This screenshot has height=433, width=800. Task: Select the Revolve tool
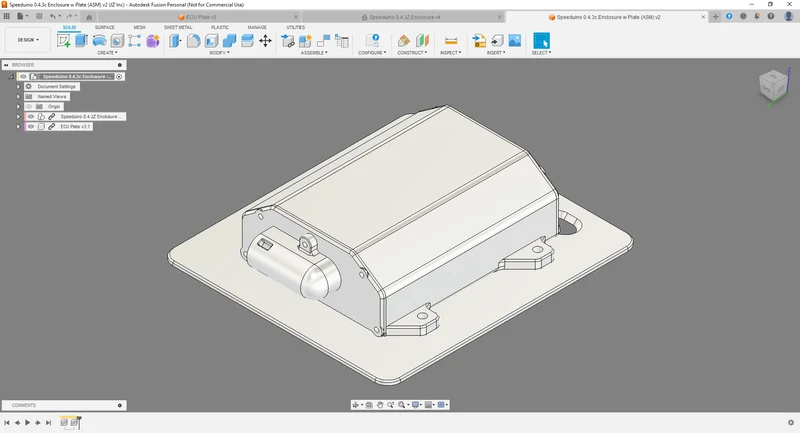99,41
